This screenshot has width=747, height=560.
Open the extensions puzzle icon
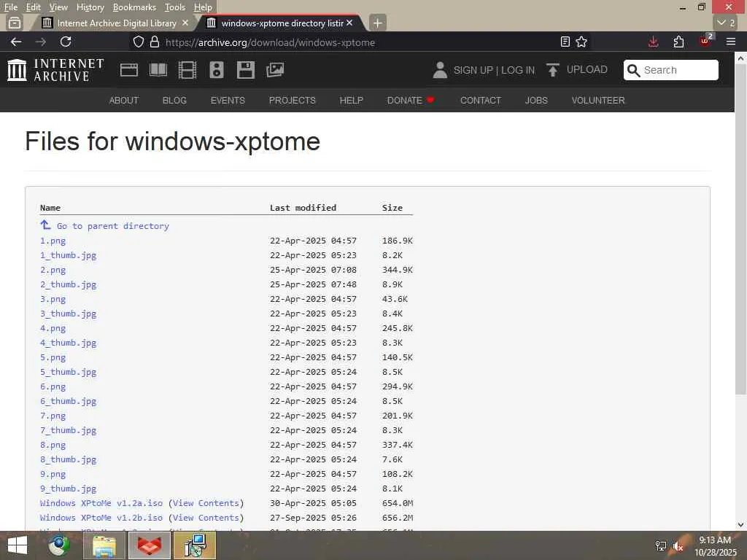point(679,42)
